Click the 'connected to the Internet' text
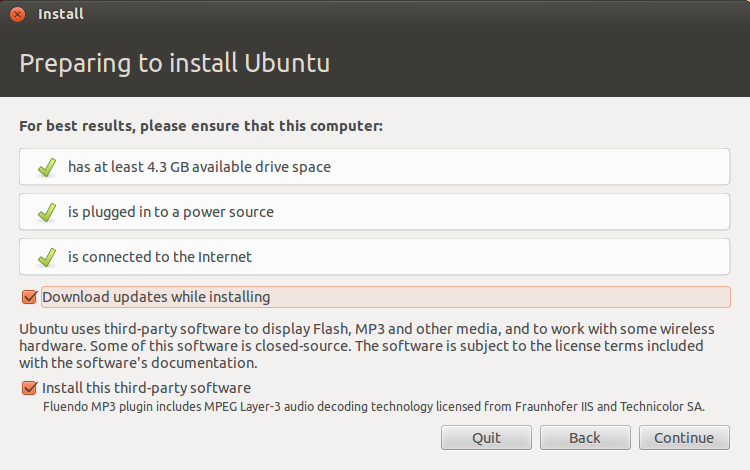Screen dimensions: 750x470 click(160, 257)
